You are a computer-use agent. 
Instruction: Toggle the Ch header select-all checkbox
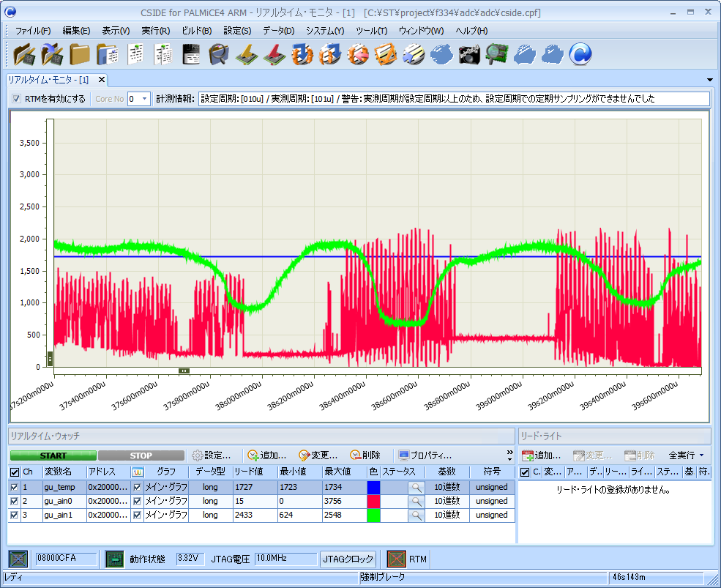(15, 472)
